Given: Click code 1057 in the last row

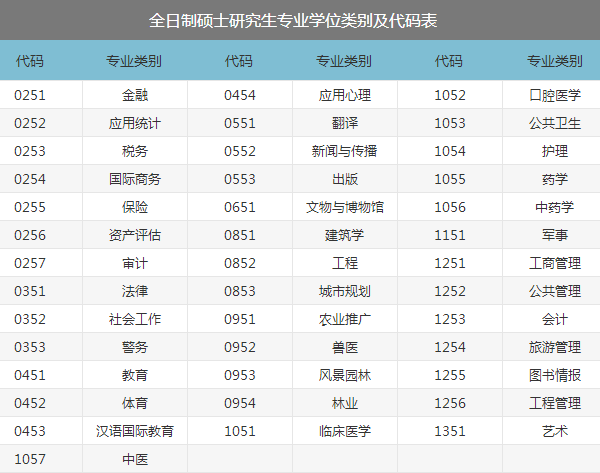Looking at the screenshot, I should [30, 459].
